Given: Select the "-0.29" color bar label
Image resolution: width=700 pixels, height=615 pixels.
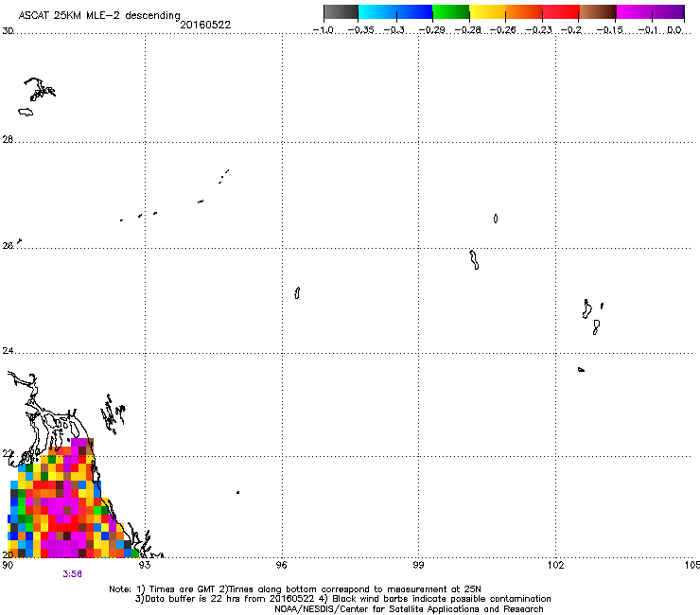Looking at the screenshot, I should [431, 30].
